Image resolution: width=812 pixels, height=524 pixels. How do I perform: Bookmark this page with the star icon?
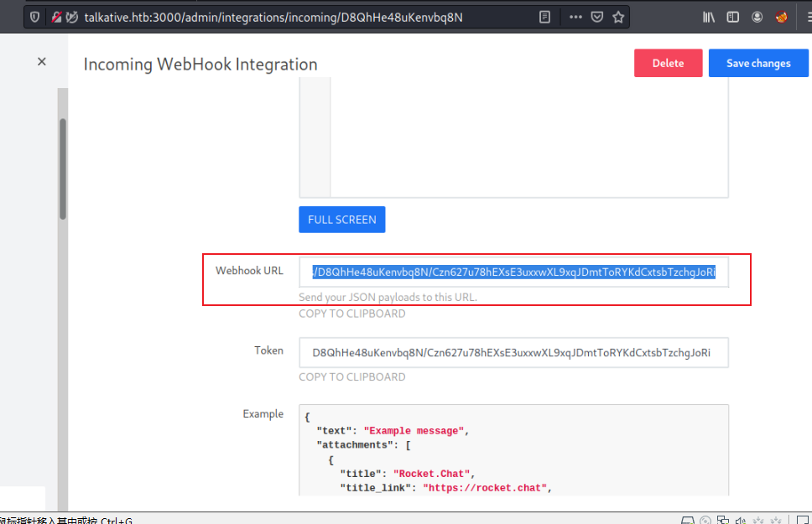pyautogui.click(x=618, y=17)
